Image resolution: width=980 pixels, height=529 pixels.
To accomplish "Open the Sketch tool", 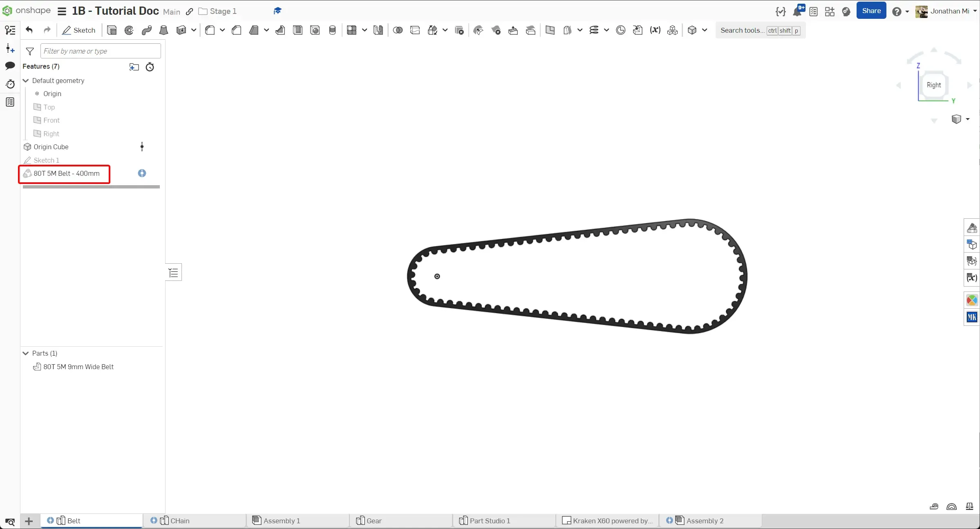I will (x=78, y=30).
